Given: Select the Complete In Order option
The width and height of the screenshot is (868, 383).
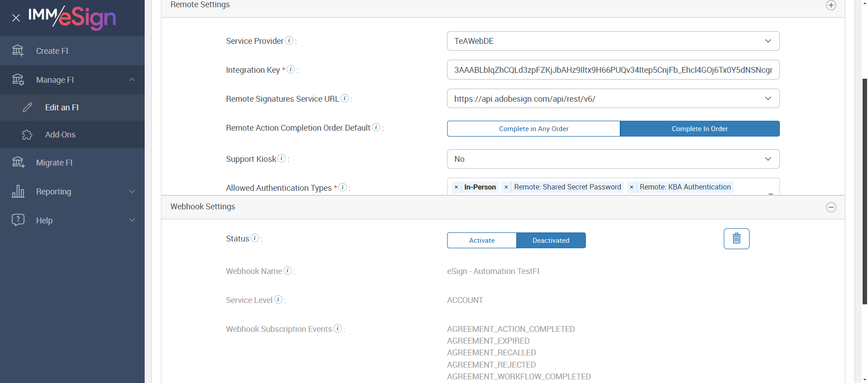Looking at the screenshot, I should [699, 129].
